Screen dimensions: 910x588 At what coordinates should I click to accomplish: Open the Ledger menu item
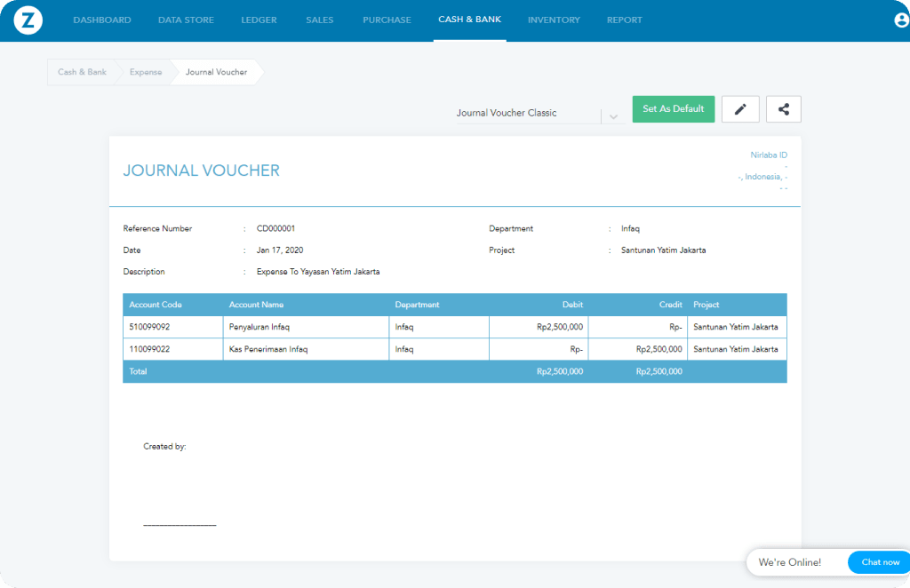point(259,20)
